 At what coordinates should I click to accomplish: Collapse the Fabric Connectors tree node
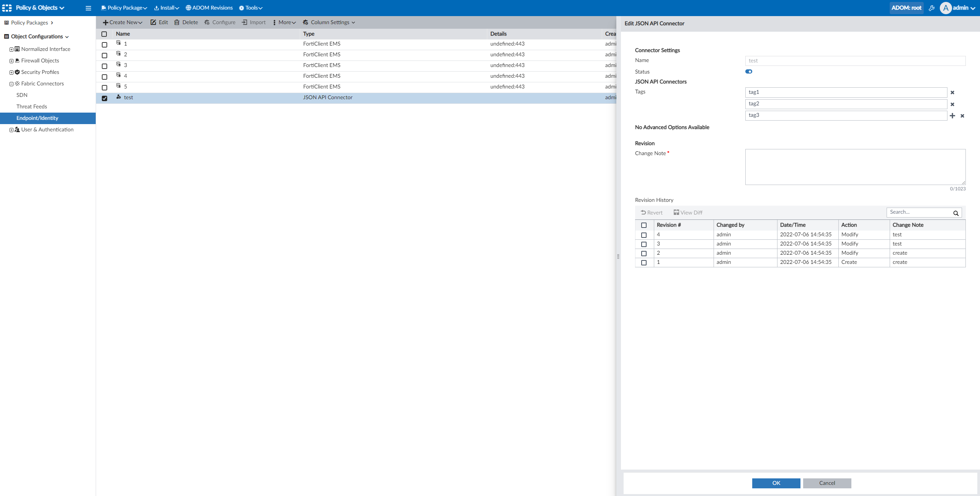pyautogui.click(x=11, y=84)
